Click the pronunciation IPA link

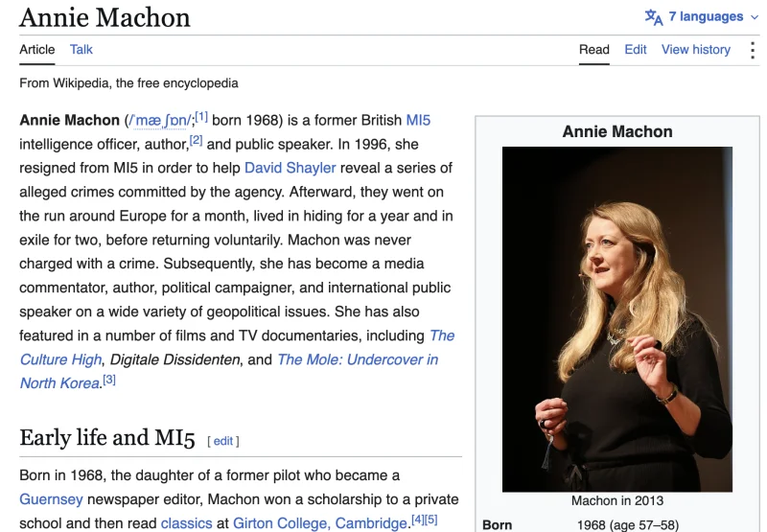160,120
